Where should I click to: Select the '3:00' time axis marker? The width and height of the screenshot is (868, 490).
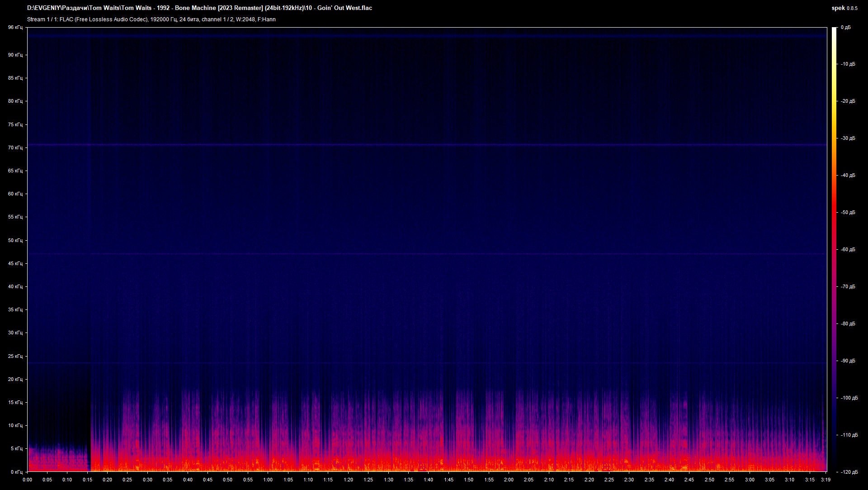(750, 480)
